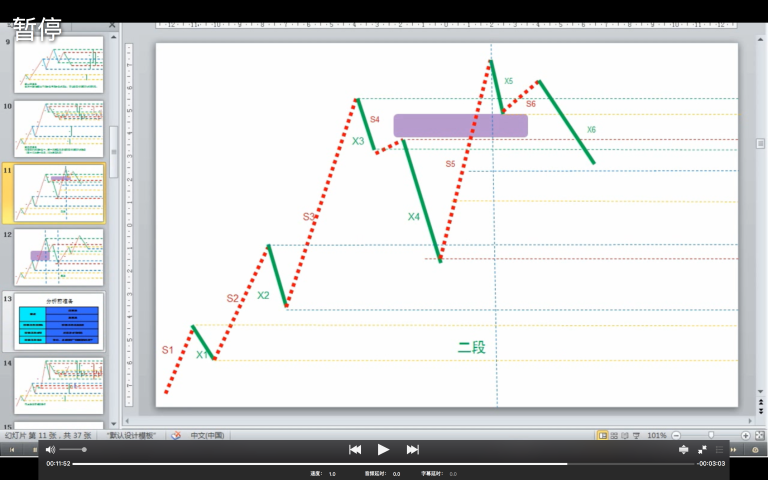Click the 中文(中国) language indicator
The width and height of the screenshot is (768, 480).
pos(205,436)
